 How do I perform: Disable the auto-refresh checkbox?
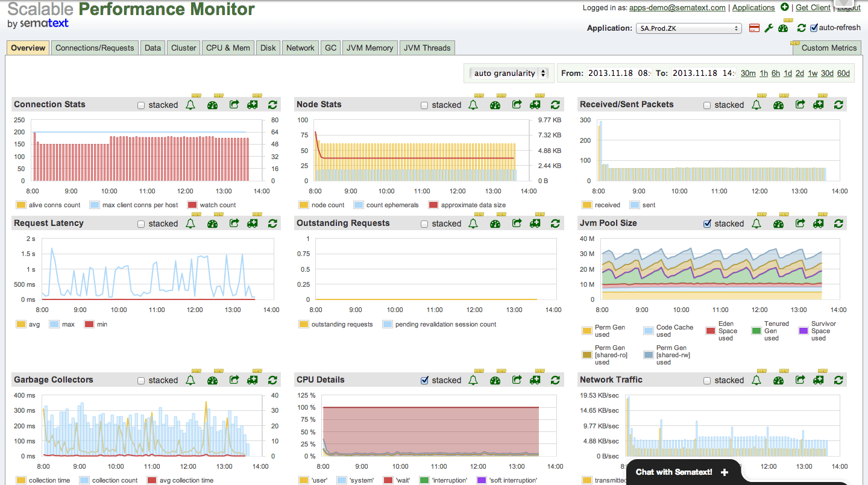coord(814,28)
